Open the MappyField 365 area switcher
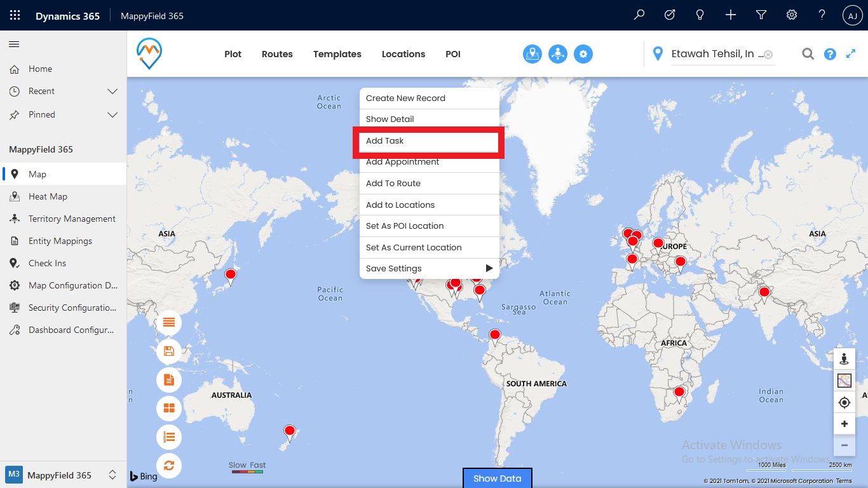Image resolution: width=868 pixels, height=488 pixels. (63, 475)
